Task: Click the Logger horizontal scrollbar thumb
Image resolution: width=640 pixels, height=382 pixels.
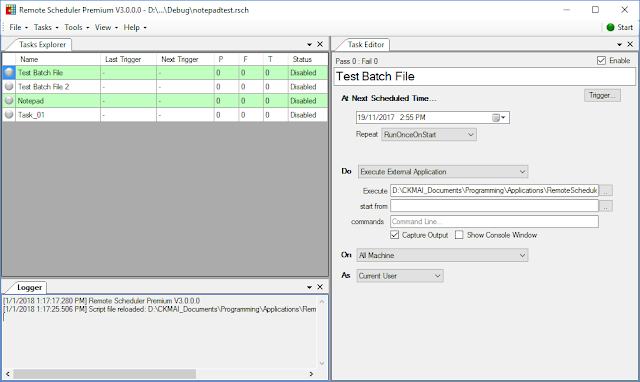Action: (x=104, y=373)
